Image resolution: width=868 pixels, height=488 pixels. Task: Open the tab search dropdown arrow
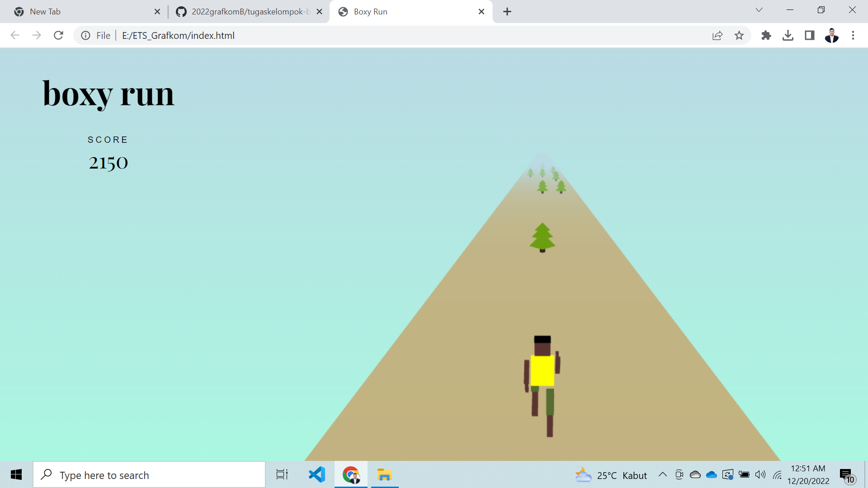point(759,9)
